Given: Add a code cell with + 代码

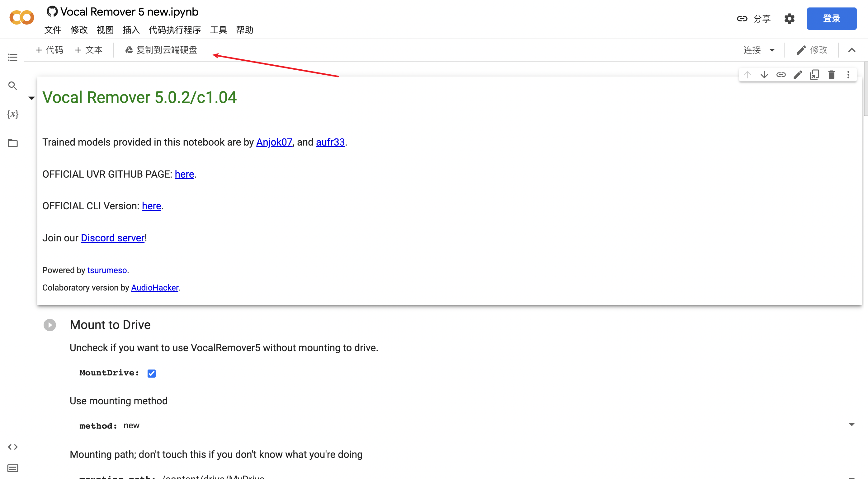Looking at the screenshot, I should (x=50, y=50).
